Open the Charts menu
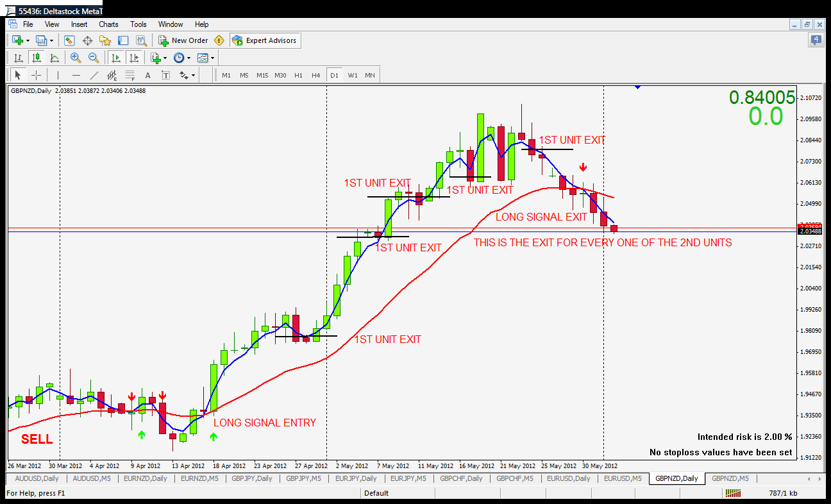The height and width of the screenshot is (504, 831). tap(108, 24)
